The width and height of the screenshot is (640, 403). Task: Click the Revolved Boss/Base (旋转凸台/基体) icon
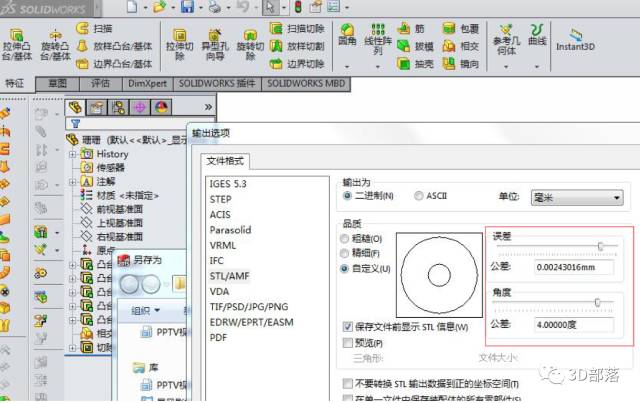point(56,35)
